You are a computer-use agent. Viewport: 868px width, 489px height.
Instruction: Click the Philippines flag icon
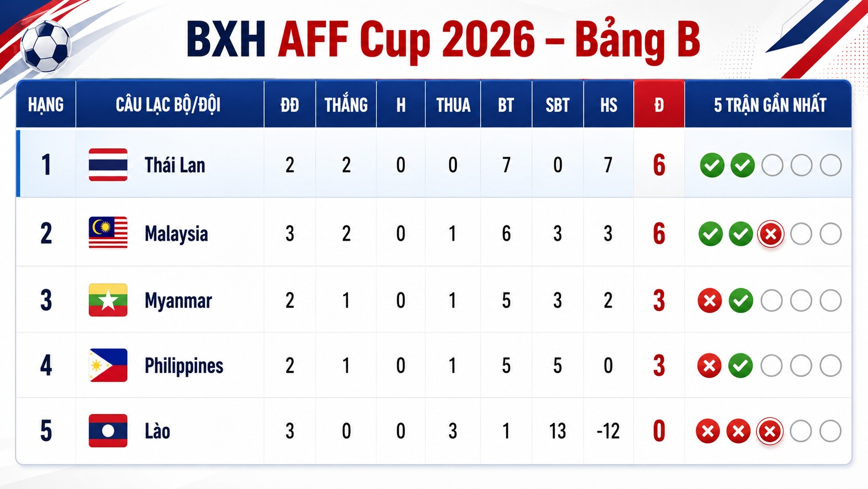(108, 365)
